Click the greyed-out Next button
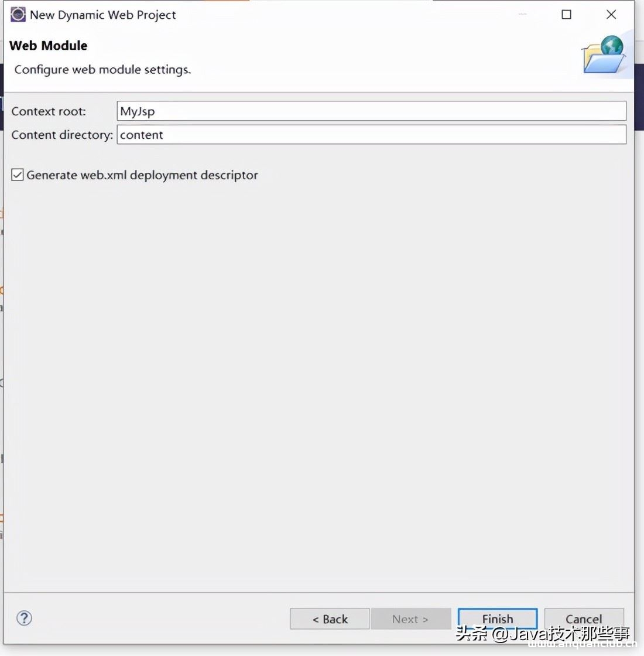Screen dimensions: 644x656 [410, 619]
